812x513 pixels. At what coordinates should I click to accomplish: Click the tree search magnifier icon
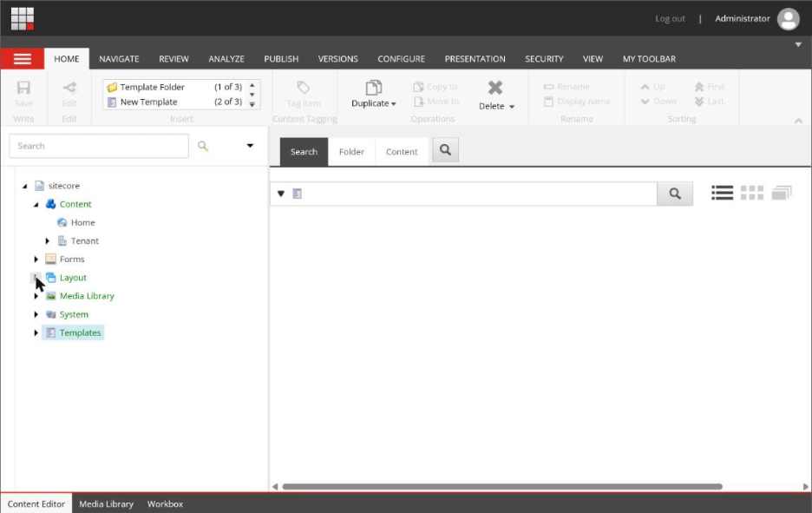point(203,146)
